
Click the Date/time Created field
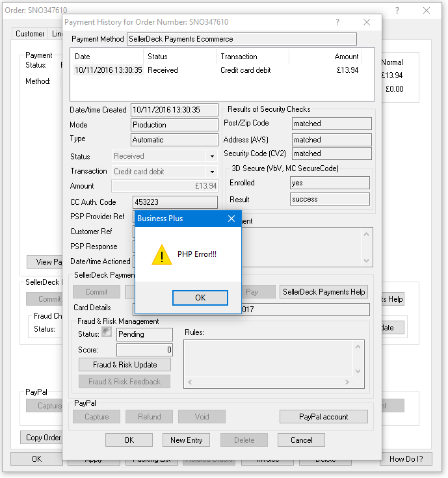click(174, 110)
